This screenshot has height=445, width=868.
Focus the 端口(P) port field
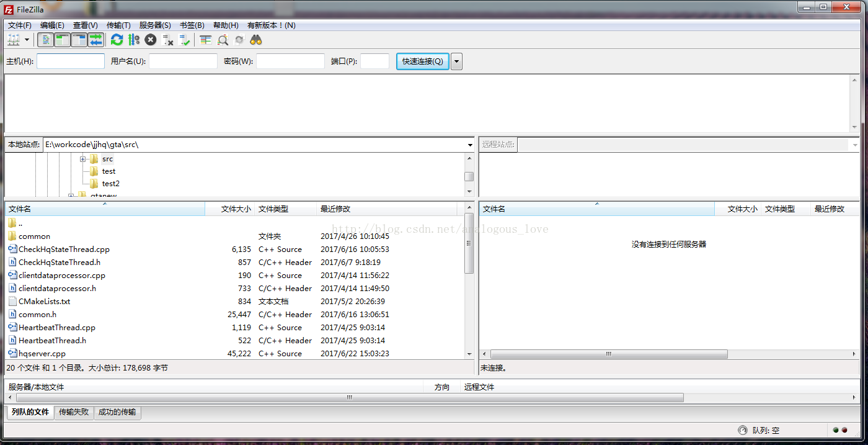374,61
